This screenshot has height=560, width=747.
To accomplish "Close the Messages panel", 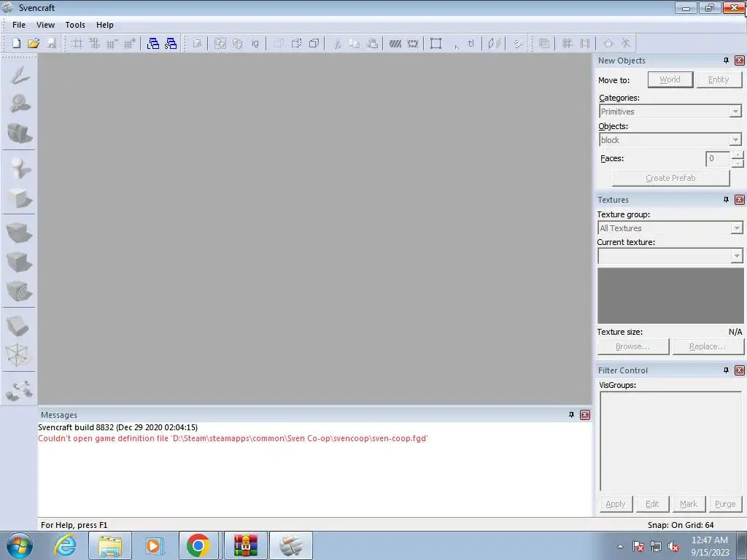I will coord(585,415).
